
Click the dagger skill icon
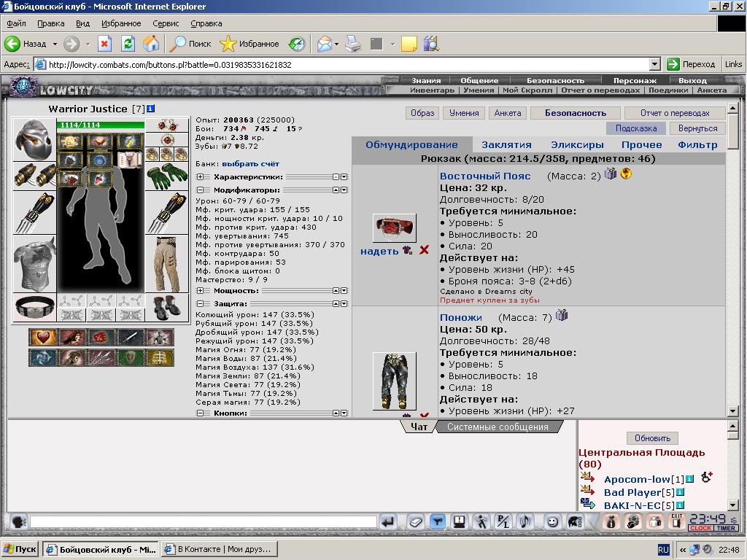(x=130, y=337)
